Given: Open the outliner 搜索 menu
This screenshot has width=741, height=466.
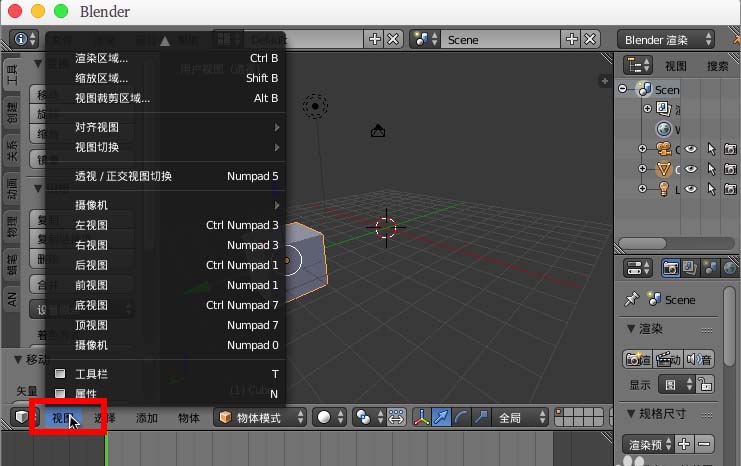Looking at the screenshot, I should pyautogui.click(x=717, y=66).
